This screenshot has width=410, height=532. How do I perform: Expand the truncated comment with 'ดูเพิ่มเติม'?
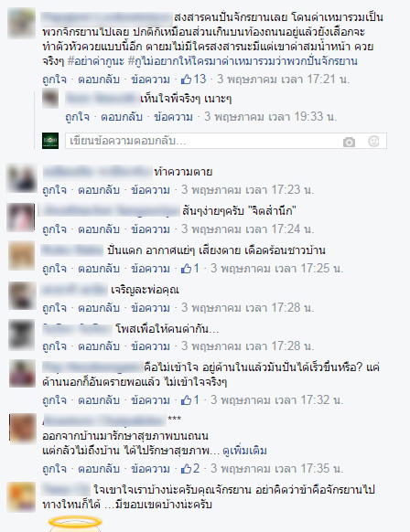(244, 451)
